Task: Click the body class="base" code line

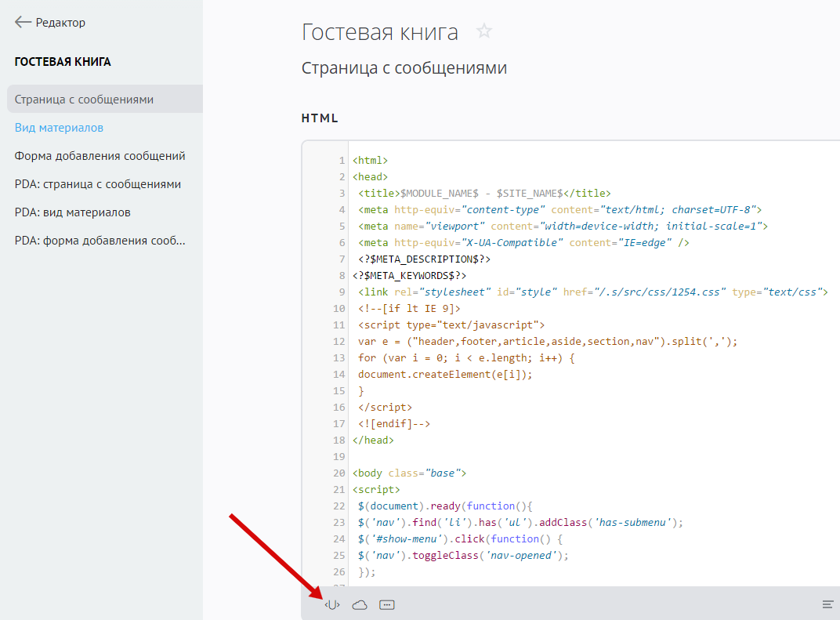Action: (x=409, y=473)
